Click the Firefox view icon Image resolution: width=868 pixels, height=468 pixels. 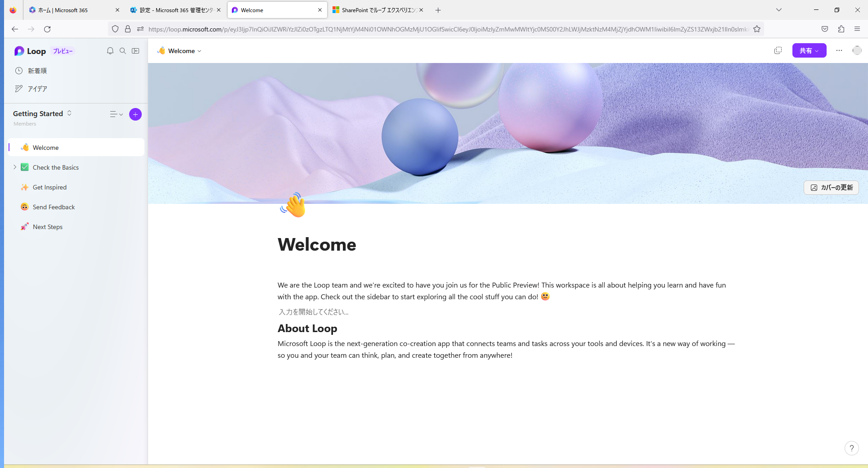tap(13, 10)
